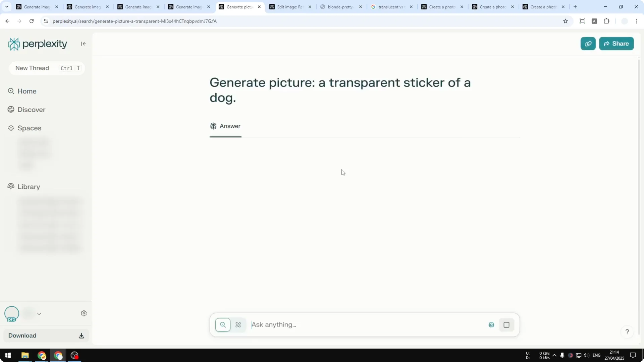Open the browser extensions puzzle menu
This screenshot has height=362, width=644.
[607, 21]
